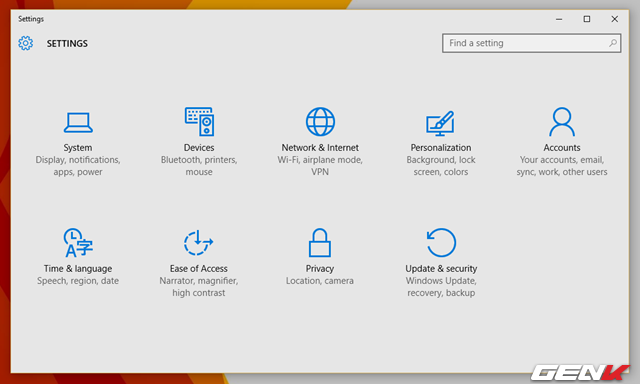Click the Ease of Access label
Image resolution: width=640 pixels, height=384 pixels.
199,269
